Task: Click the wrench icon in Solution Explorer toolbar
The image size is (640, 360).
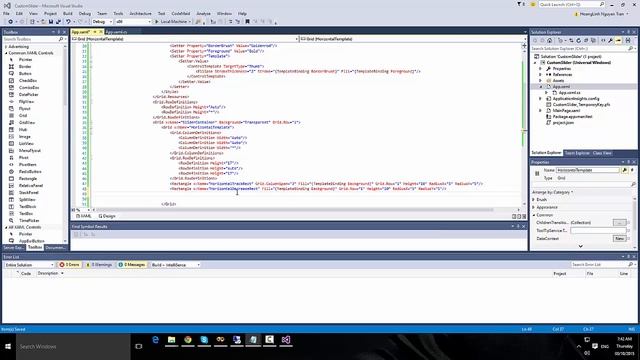Action: coord(610,40)
